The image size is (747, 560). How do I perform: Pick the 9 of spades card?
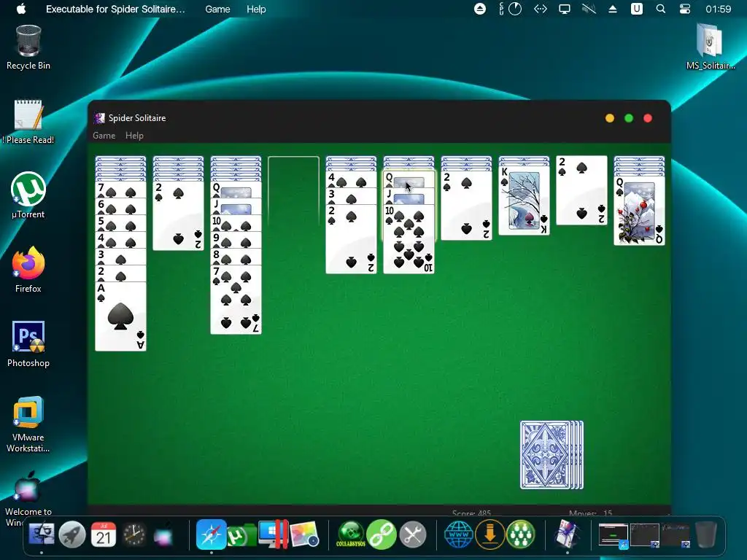click(x=236, y=240)
